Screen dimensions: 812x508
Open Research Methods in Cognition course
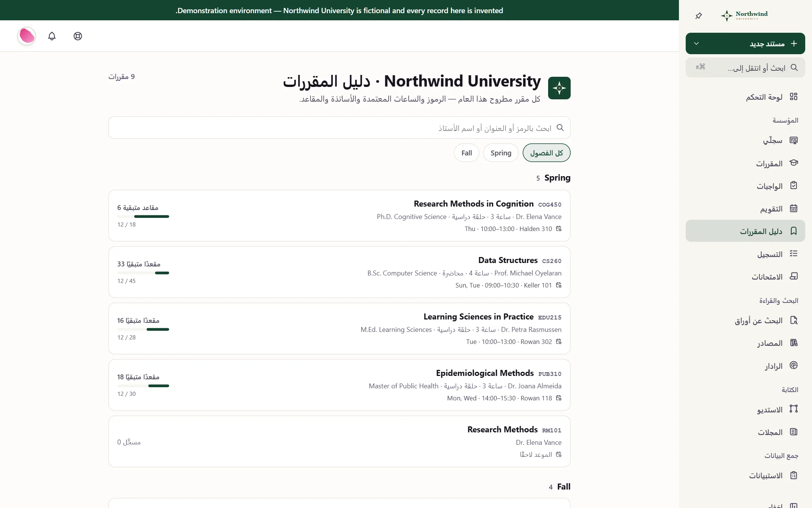(339, 216)
